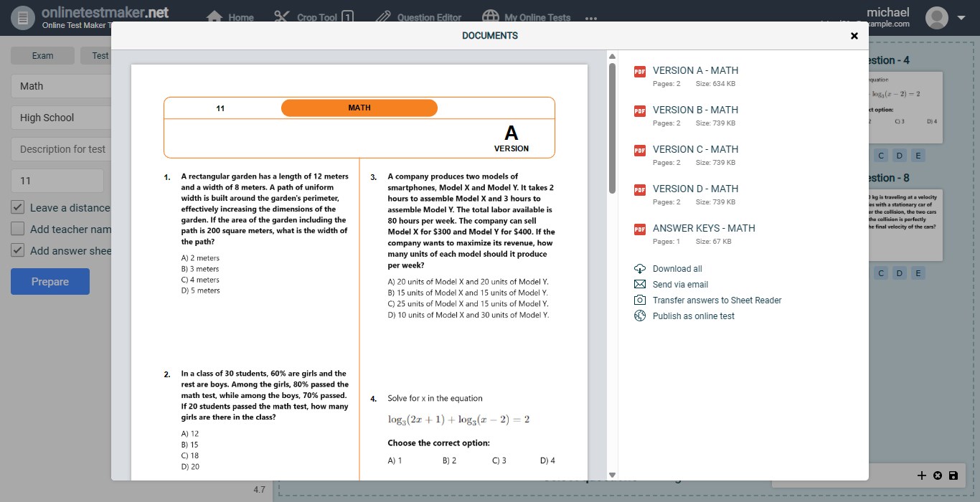This screenshot has height=502, width=980.
Task: Select option D under Question 8
Action: 900,273
